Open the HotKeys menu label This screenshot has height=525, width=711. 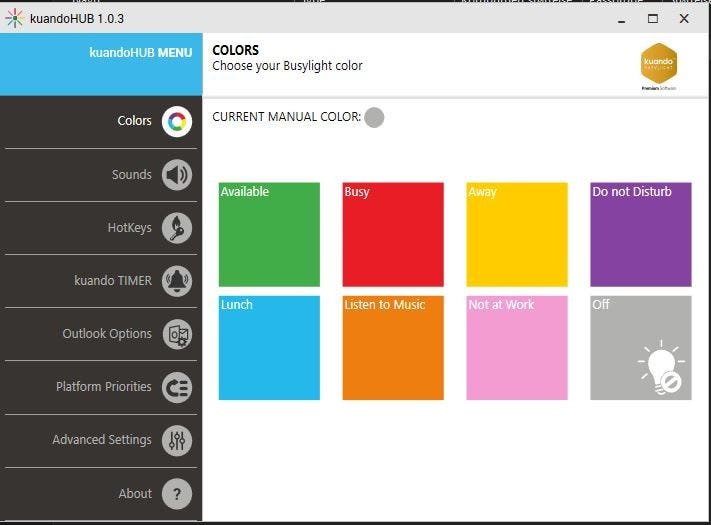point(130,228)
